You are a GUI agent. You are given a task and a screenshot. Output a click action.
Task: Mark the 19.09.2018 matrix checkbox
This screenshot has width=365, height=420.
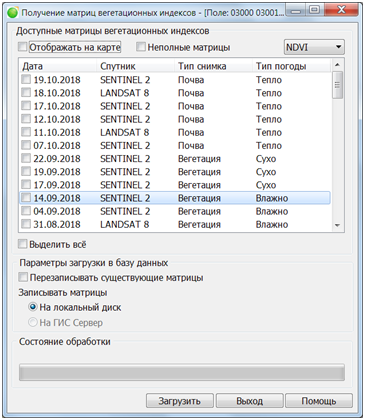point(26,172)
